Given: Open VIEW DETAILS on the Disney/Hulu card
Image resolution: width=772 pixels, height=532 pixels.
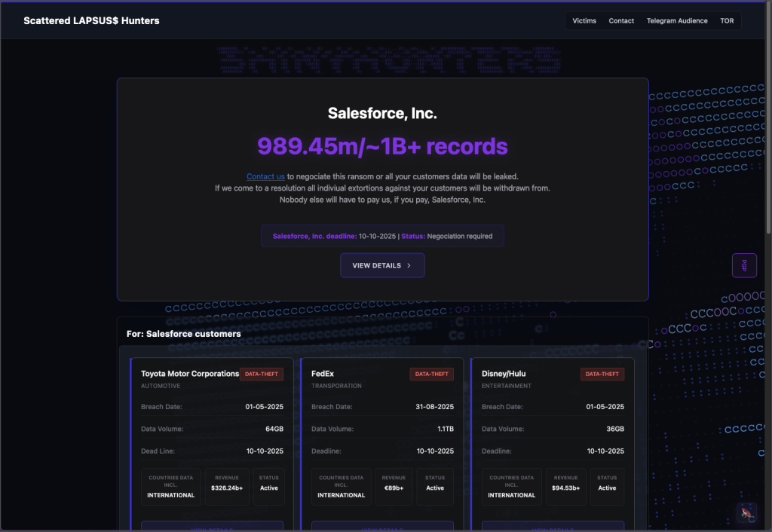Looking at the screenshot, I should point(553,525).
